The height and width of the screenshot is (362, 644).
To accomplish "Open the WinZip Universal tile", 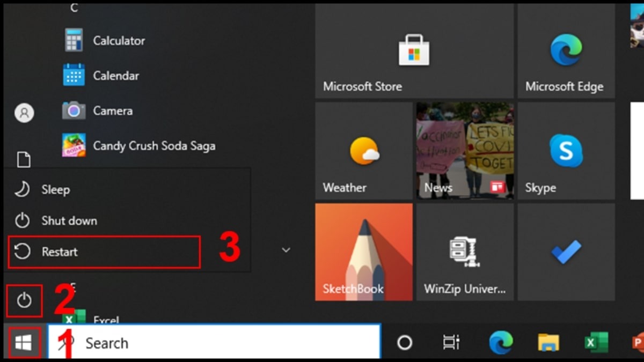I will [x=465, y=252].
